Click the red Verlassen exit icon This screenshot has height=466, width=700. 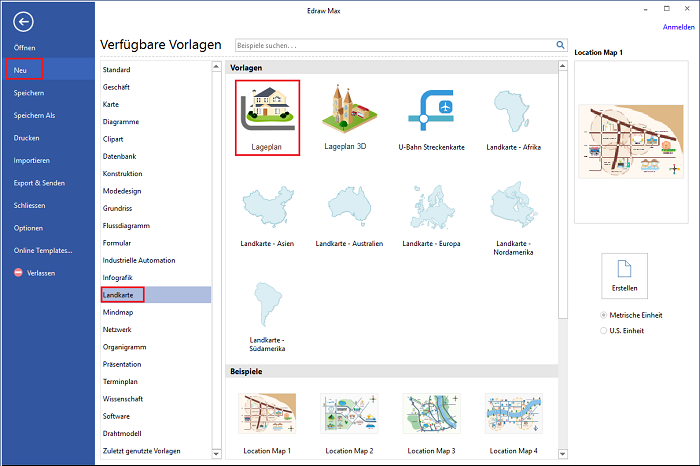pyautogui.click(x=18, y=272)
